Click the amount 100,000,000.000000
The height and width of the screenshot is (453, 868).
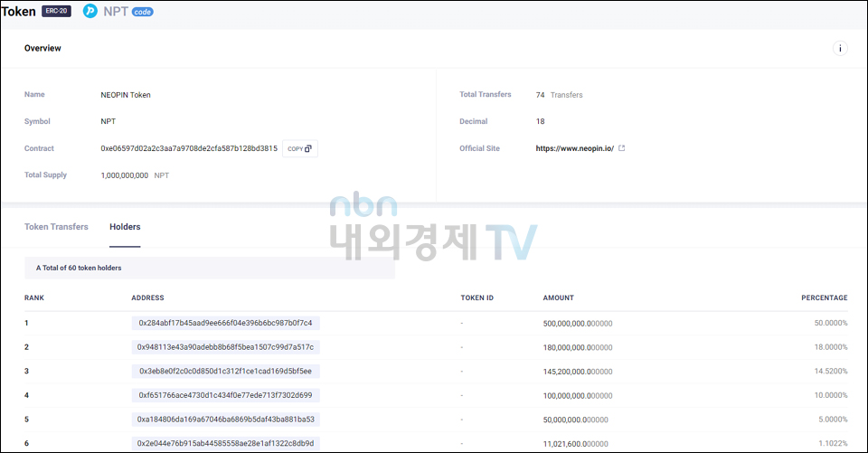pos(578,396)
